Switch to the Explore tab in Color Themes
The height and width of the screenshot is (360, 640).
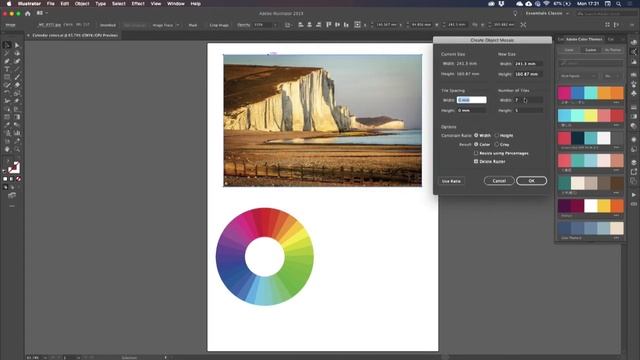tap(591, 50)
